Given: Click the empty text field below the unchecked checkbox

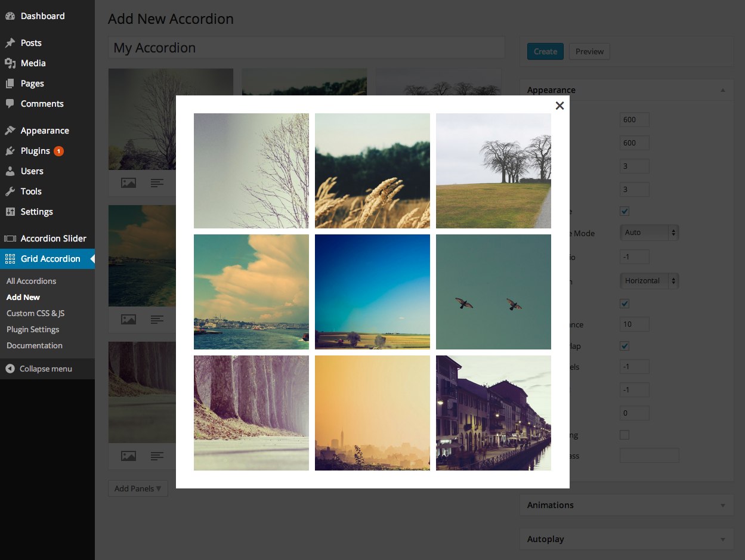Looking at the screenshot, I should [x=650, y=456].
